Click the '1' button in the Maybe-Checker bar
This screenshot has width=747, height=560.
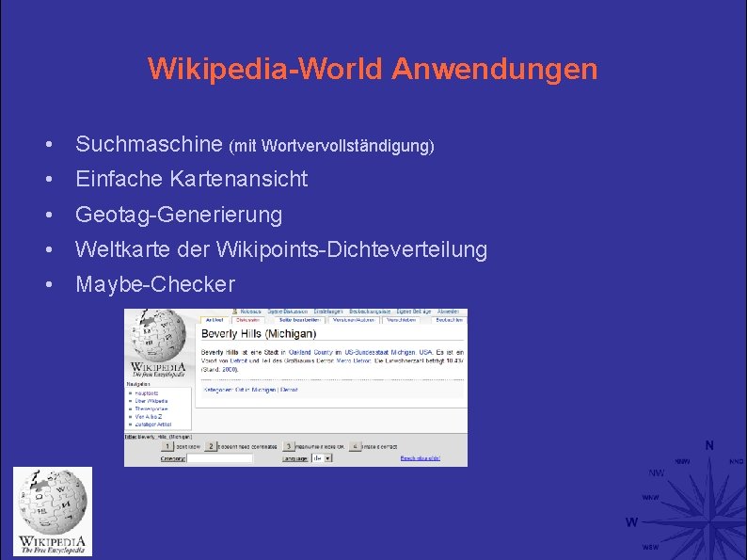(x=167, y=446)
